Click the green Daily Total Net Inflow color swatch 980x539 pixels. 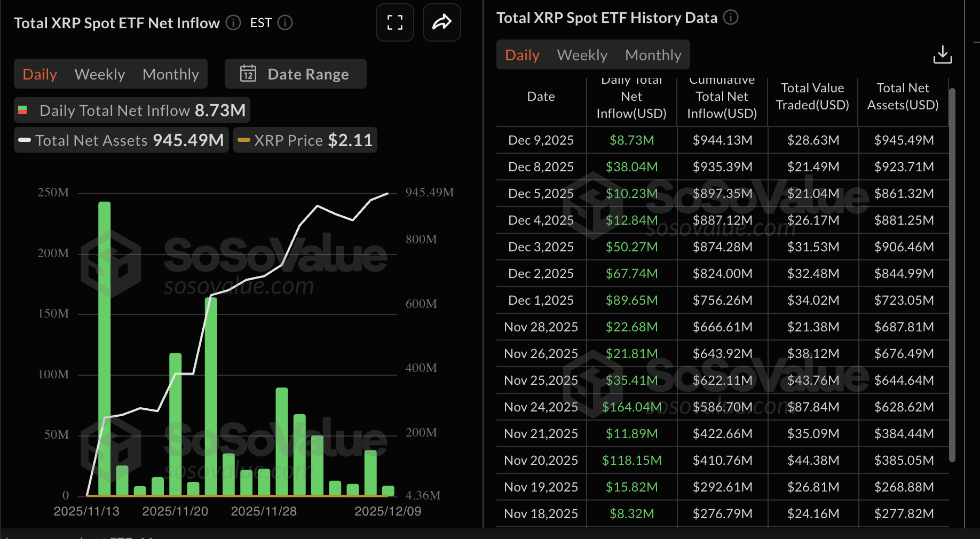(23, 110)
